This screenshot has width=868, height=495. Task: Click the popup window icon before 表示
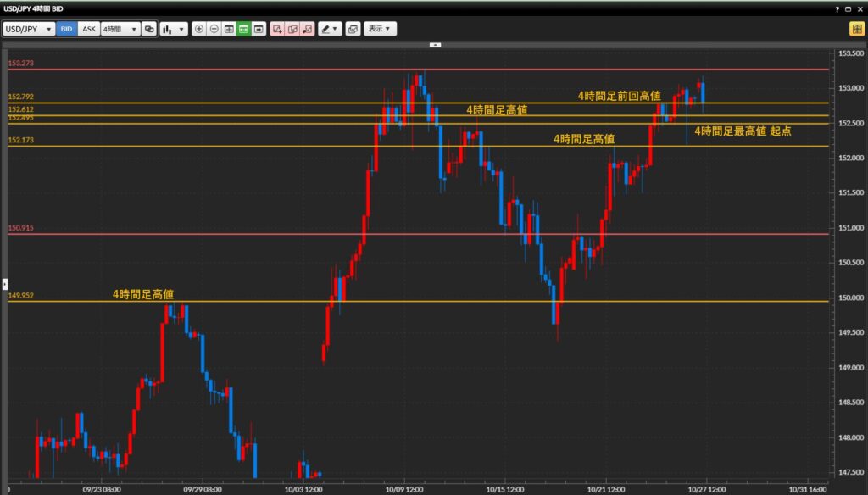click(353, 29)
